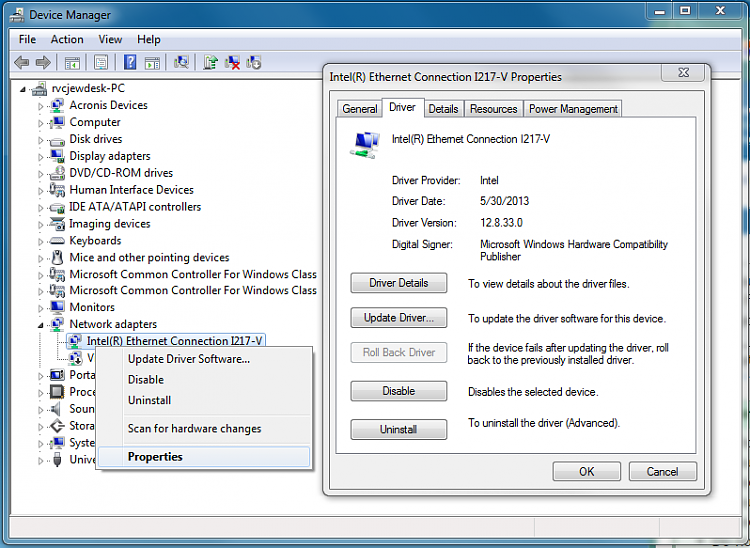Click the blue Help question-mark toolbar icon

(130, 62)
